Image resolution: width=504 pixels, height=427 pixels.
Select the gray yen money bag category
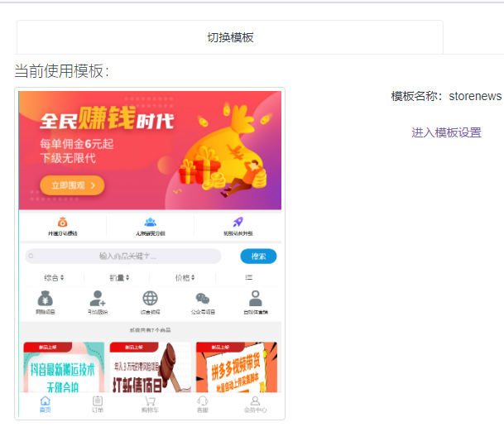pyautogui.click(x=45, y=300)
